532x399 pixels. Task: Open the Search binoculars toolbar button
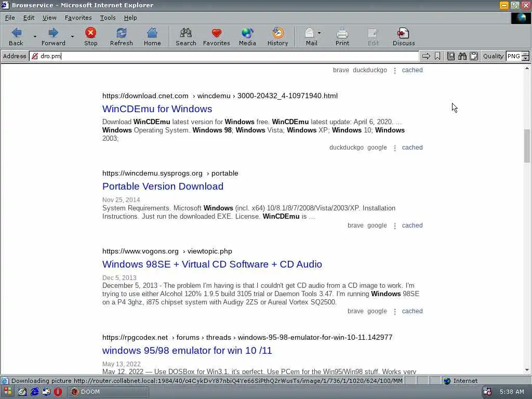click(x=185, y=37)
